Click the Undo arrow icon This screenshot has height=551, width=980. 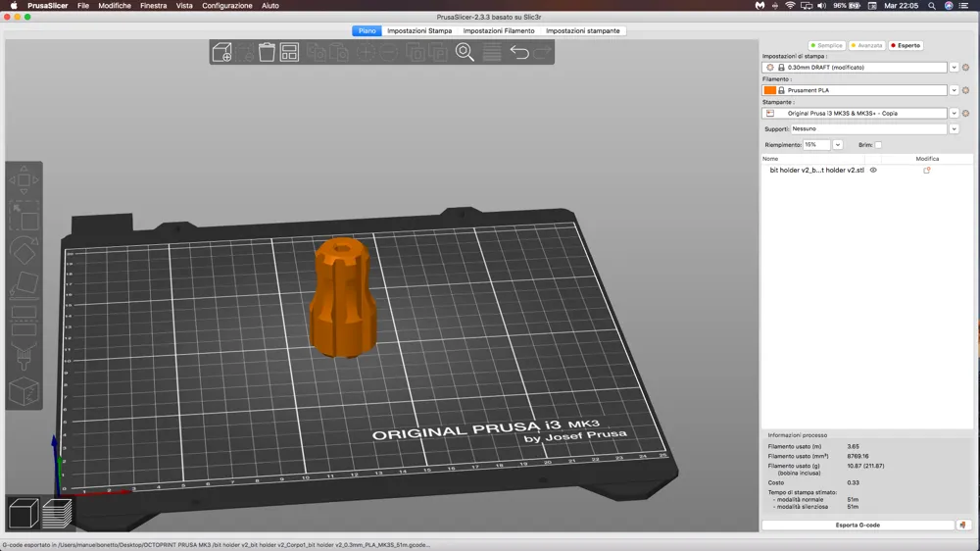tap(519, 52)
